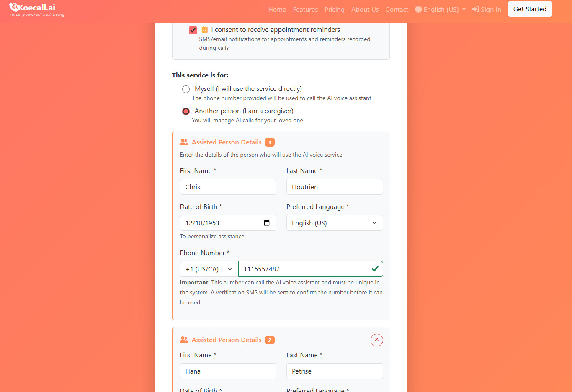This screenshot has width=572, height=392.
Task: Click the people icon beside Assisted Person Details 1
Action: 184,142
